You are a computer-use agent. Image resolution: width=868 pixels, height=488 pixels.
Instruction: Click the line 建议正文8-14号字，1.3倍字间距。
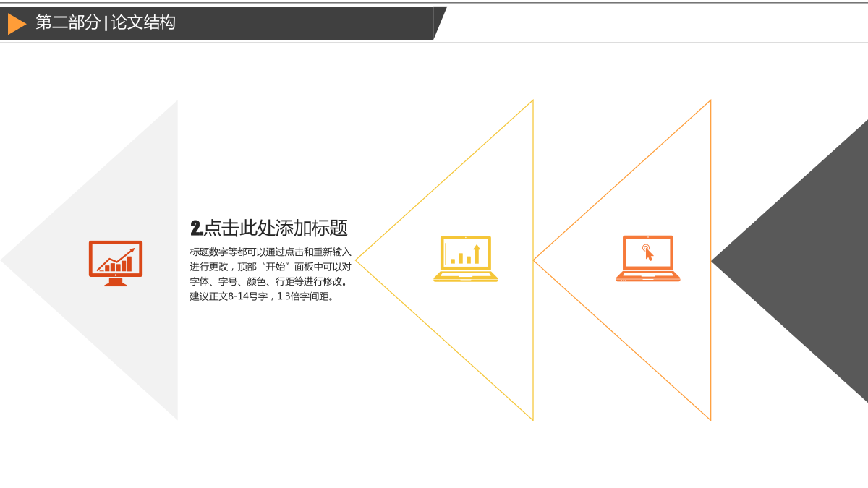click(x=263, y=296)
